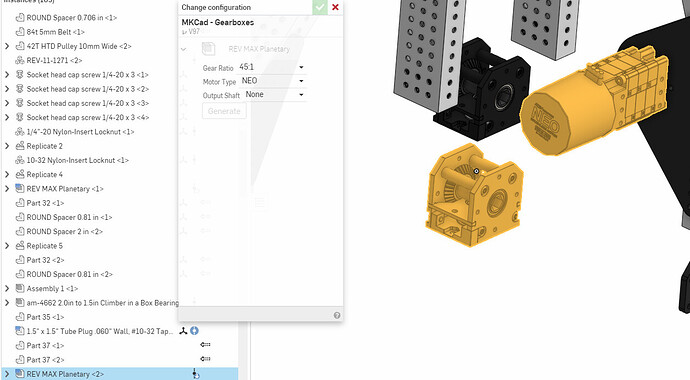Click blue update icon beside Tube Plug
The width and height of the screenshot is (690, 380).
click(194, 331)
